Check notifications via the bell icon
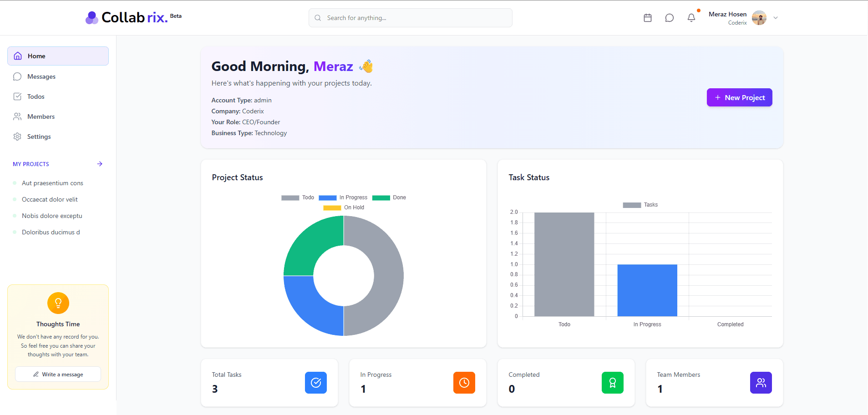The height and width of the screenshot is (415, 868). (x=691, y=17)
